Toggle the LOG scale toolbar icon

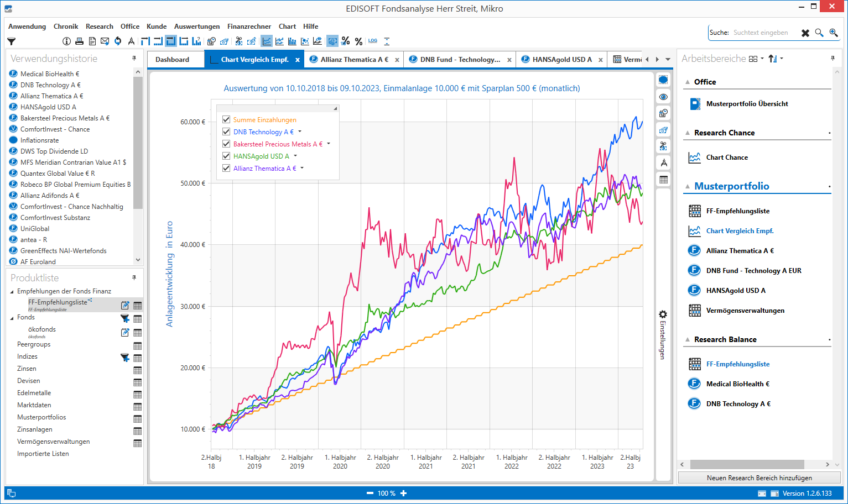(x=373, y=41)
